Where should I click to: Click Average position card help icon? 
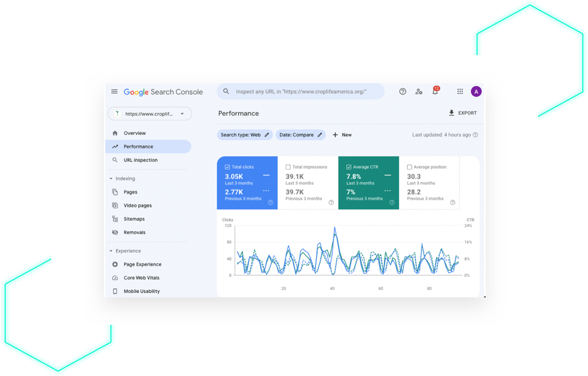[x=452, y=203]
